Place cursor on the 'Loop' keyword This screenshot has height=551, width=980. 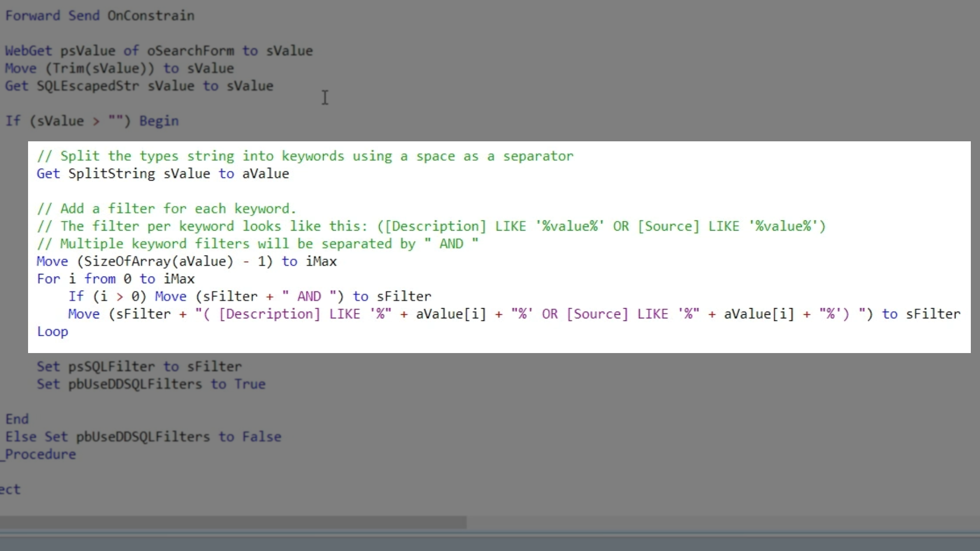pyautogui.click(x=52, y=332)
